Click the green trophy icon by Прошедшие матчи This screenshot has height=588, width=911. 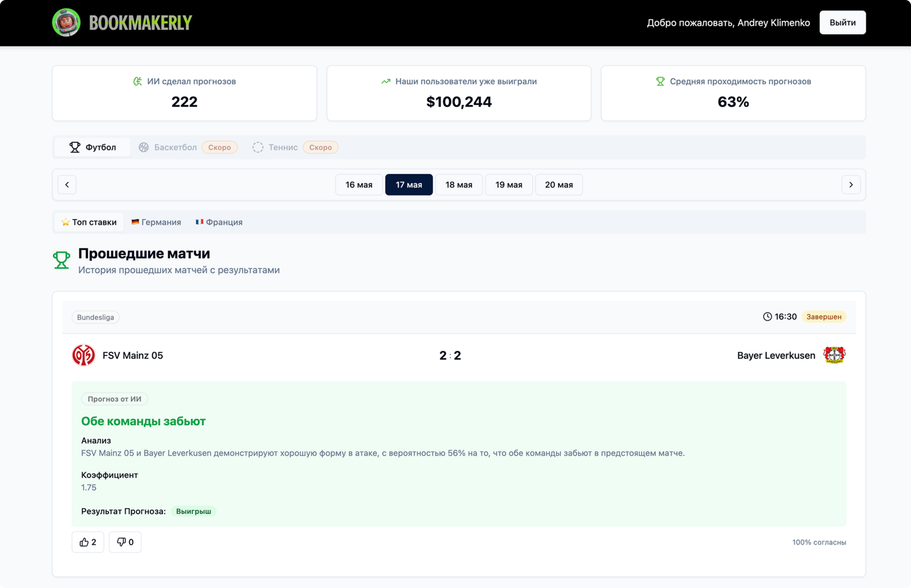click(x=61, y=260)
